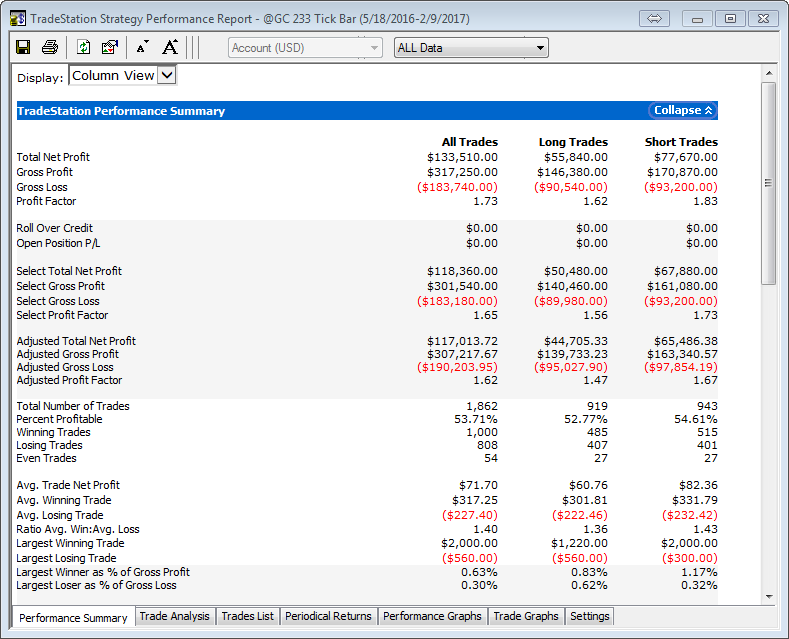
Task: Click the $71.70 average trade value
Action: pyautogui.click(x=478, y=485)
